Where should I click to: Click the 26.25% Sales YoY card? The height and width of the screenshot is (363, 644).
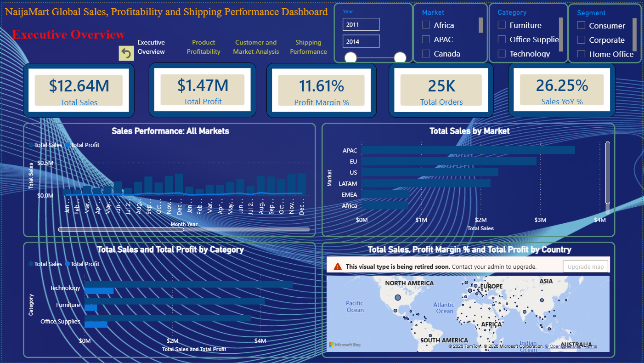[562, 90]
